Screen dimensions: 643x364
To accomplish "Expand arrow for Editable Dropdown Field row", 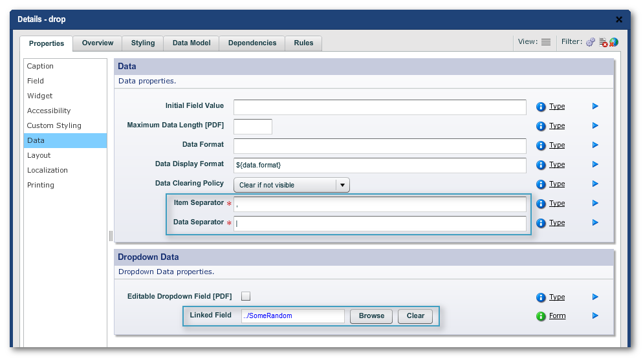I will [595, 297].
